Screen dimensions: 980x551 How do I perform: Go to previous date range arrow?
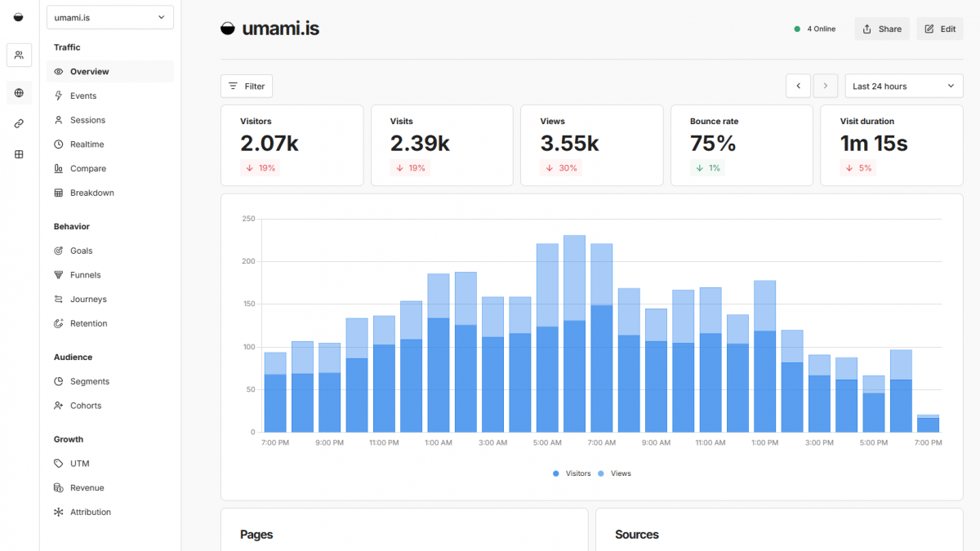tap(798, 86)
